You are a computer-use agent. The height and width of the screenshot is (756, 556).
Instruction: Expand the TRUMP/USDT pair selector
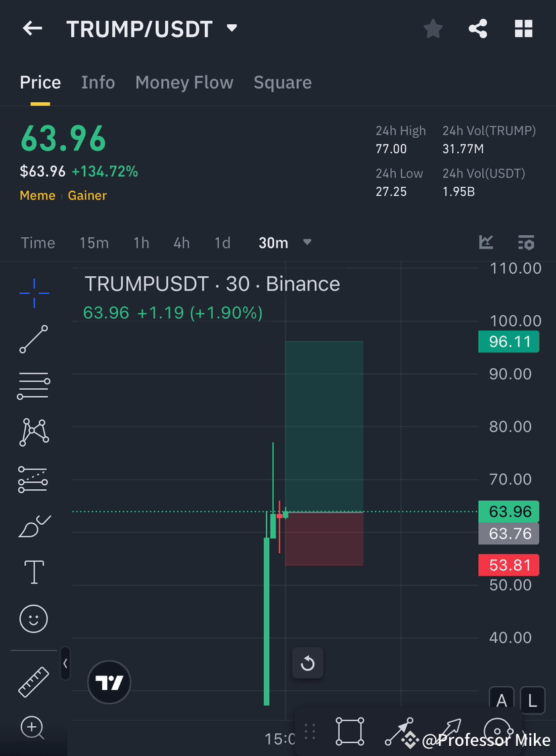point(231,28)
